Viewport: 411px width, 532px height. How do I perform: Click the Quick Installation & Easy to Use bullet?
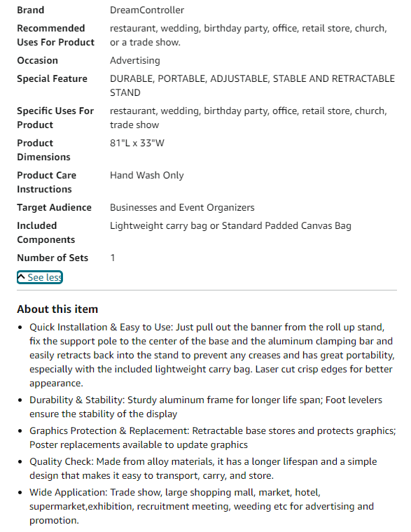212,355
